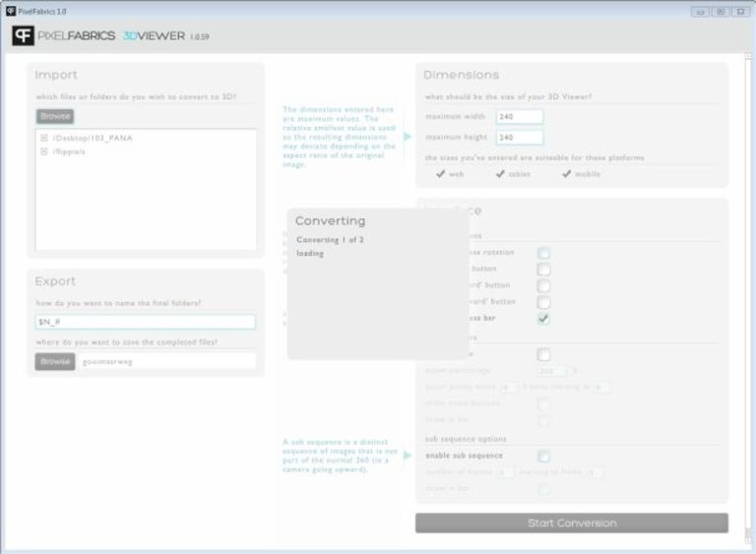Click the web platform checkmark
This screenshot has height=554, width=756.
pos(440,173)
